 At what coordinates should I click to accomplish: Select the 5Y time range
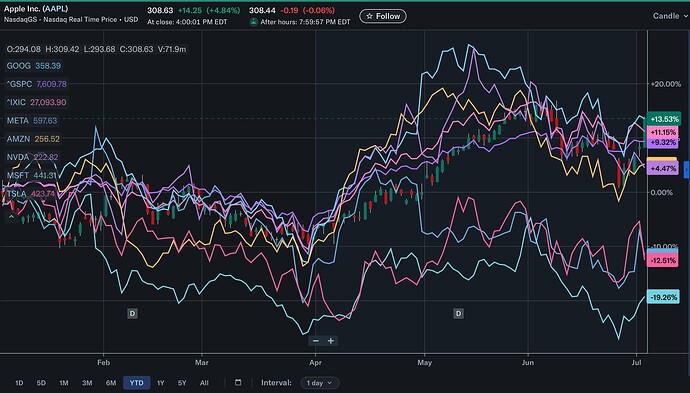[182, 383]
